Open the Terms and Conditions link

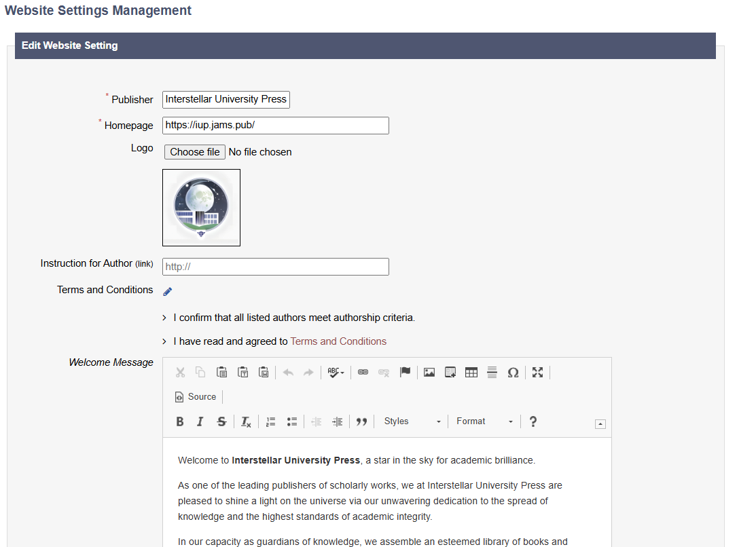tap(338, 341)
